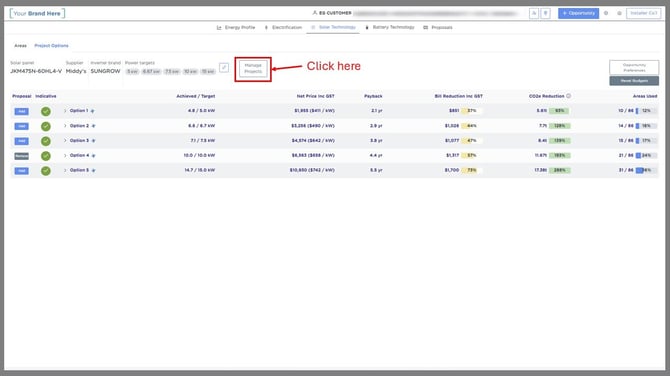The height and width of the screenshot is (376, 670).
Task: Click the CO2e Reduction info icon
Action: coord(569,96)
